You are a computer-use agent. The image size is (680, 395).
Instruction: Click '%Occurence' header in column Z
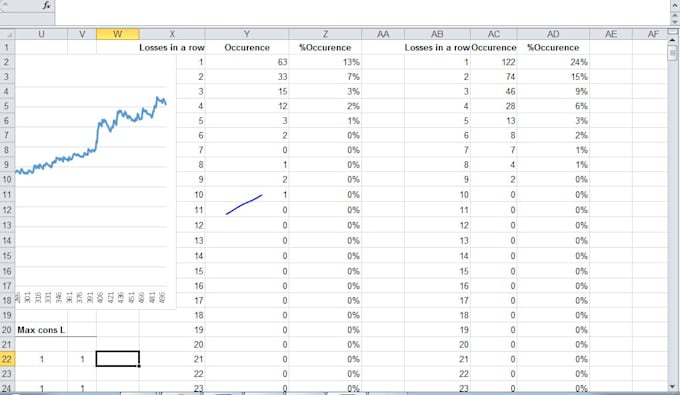325,48
